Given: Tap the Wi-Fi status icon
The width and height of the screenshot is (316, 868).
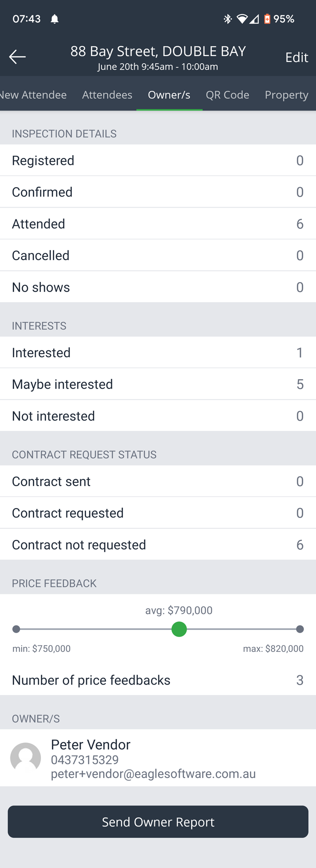Looking at the screenshot, I should pyautogui.click(x=242, y=19).
